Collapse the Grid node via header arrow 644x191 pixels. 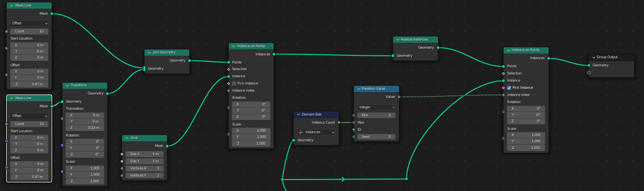pos(126,138)
